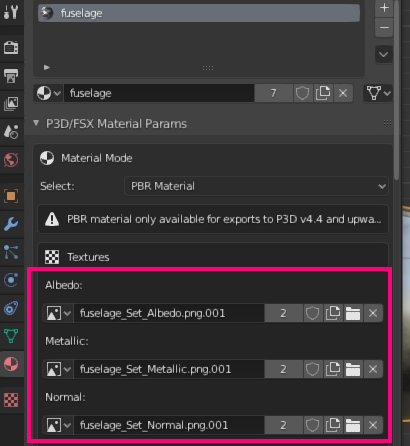
Task: Open the Material properties tab
Action: click(x=11, y=364)
